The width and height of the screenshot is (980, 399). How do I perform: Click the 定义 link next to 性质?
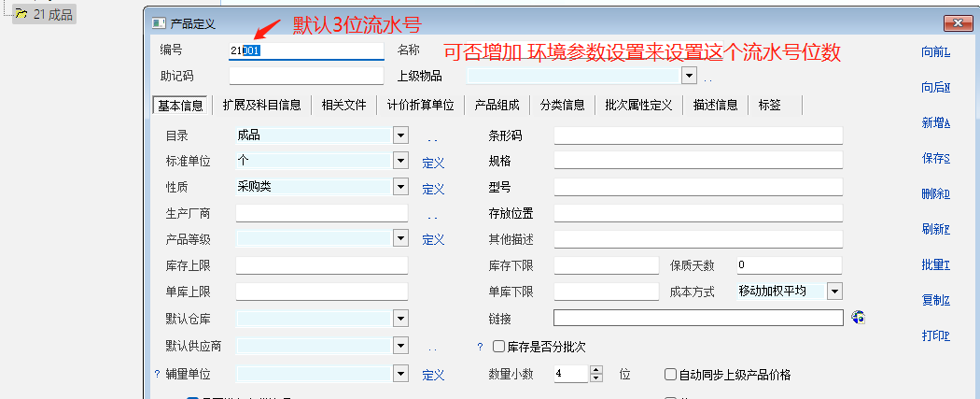[x=433, y=189]
